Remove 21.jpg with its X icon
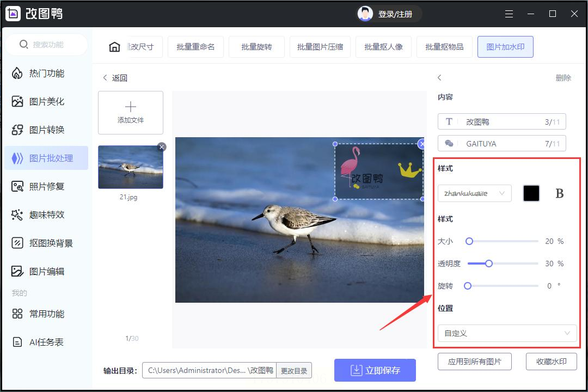The width and height of the screenshot is (588, 392). tap(162, 147)
